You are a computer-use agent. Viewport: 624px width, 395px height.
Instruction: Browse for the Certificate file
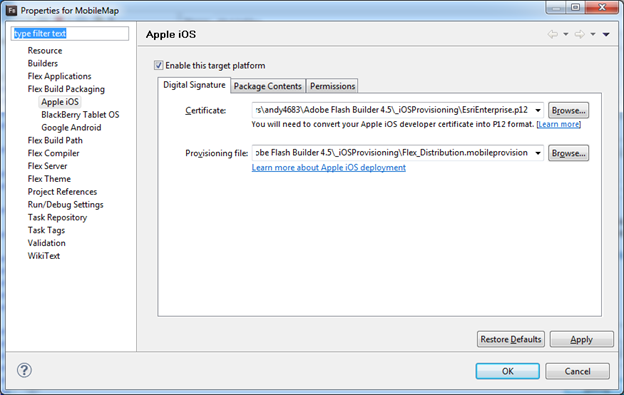pos(568,111)
